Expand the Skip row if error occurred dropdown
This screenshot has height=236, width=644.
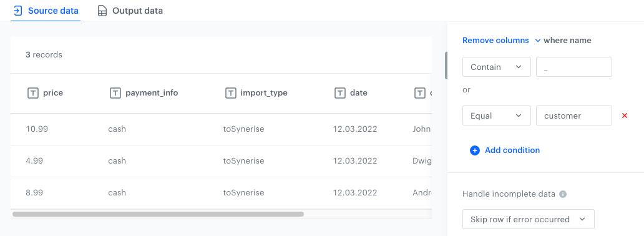point(528,219)
